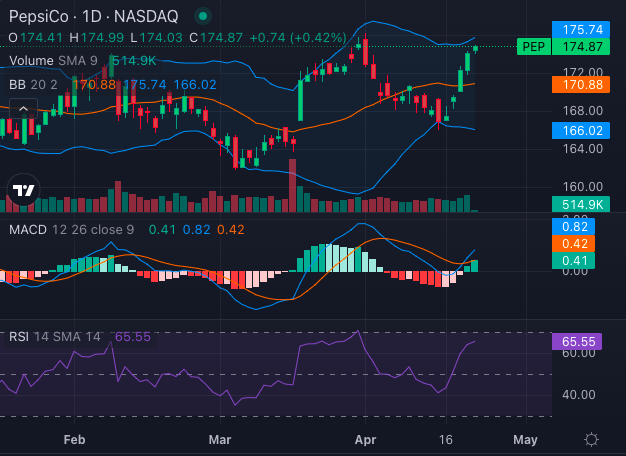The height and width of the screenshot is (456, 626).
Task: Click the 175.74 upper band label
Action: pos(581,30)
